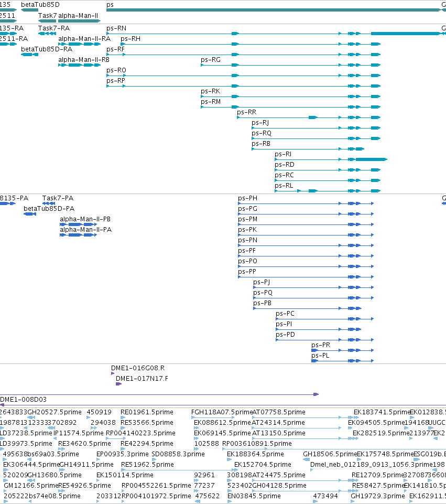Select EST RE42294.5prime
446x504 pixels.
pos(123,449)
